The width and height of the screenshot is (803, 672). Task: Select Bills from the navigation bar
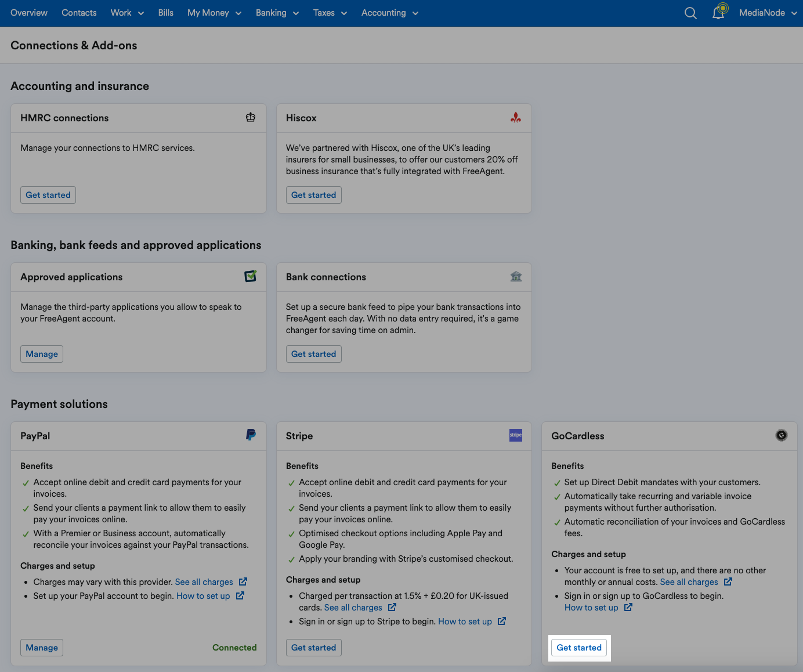pyautogui.click(x=165, y=12)
